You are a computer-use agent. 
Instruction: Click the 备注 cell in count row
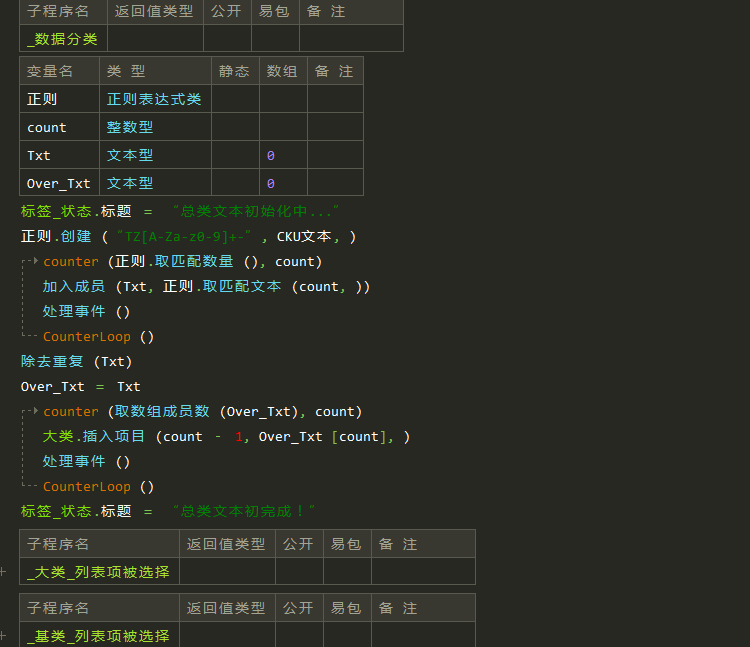coord(335,127)
